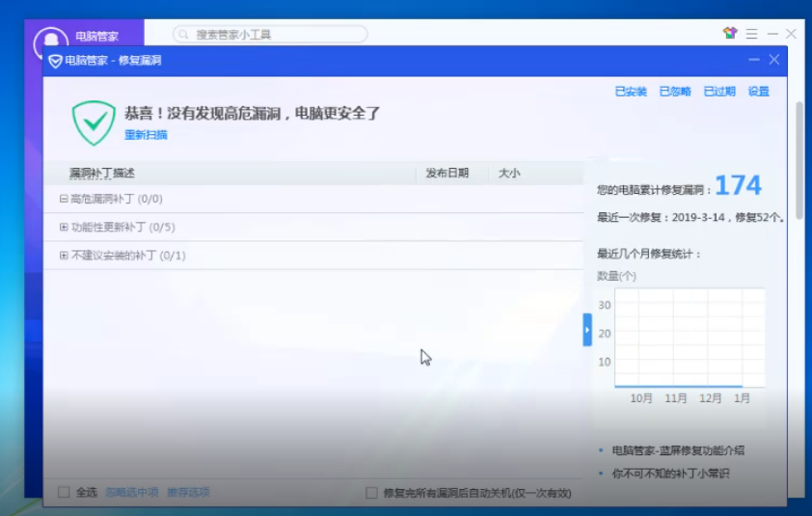This screenshot has height=516, width=812.
Task: Open 电脑管家-蓝屏修复功能介绍 link
Action: 678,450
